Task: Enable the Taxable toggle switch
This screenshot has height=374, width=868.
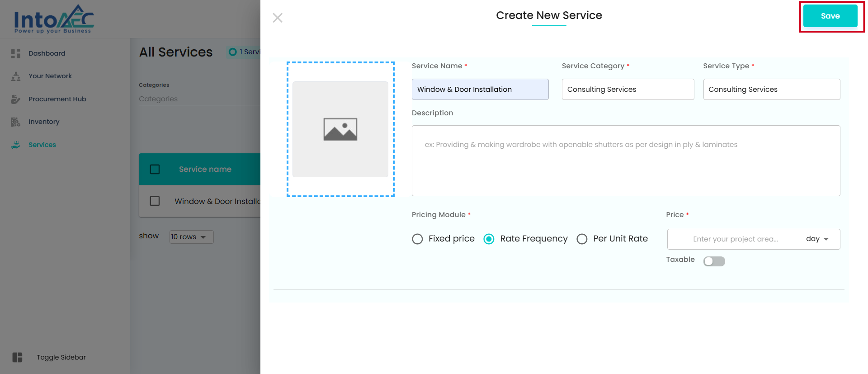Action: (x=714, y=261)
